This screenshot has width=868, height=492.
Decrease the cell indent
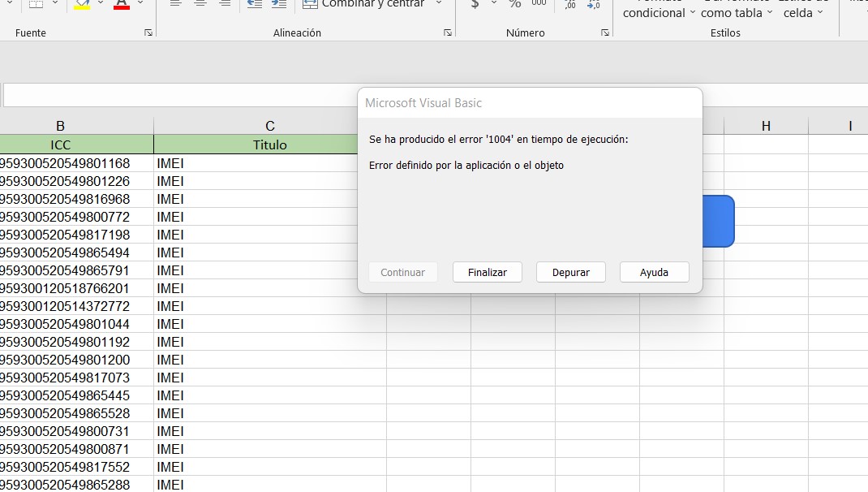pyautogui.click(x=255, y=3)
